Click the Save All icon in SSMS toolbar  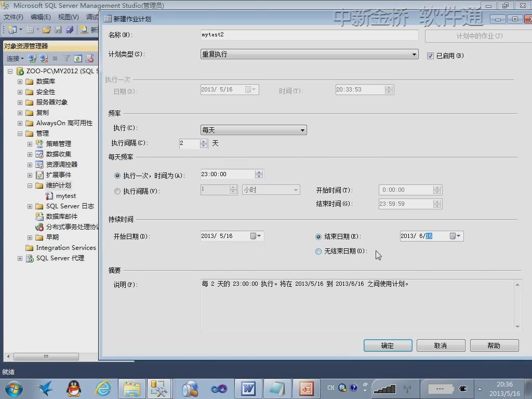[70, 30]
